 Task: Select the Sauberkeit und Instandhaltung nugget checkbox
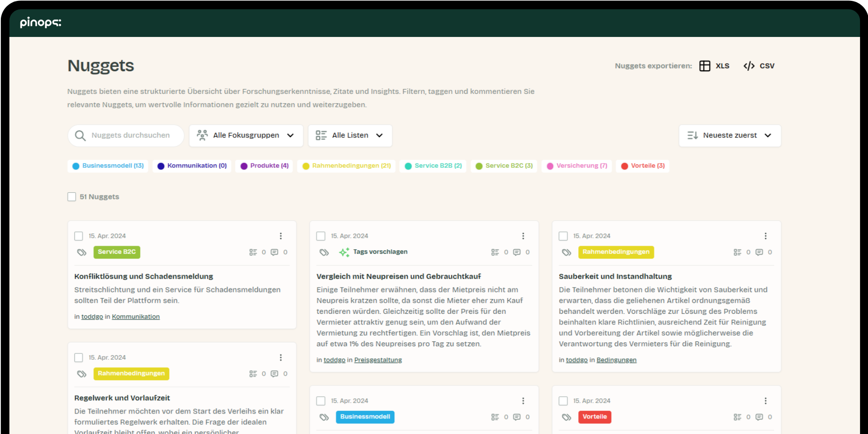coord(563,236)
